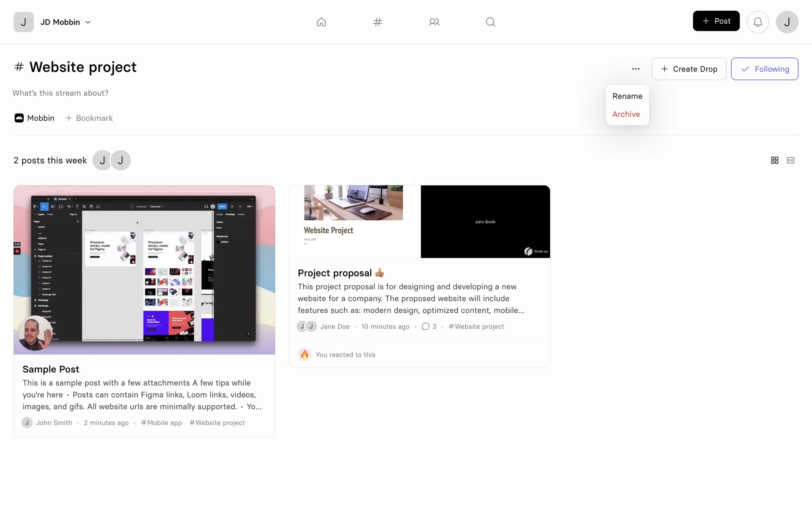Open the people icon in top nav
Viewport: 812px width, 508px height.
434,22
